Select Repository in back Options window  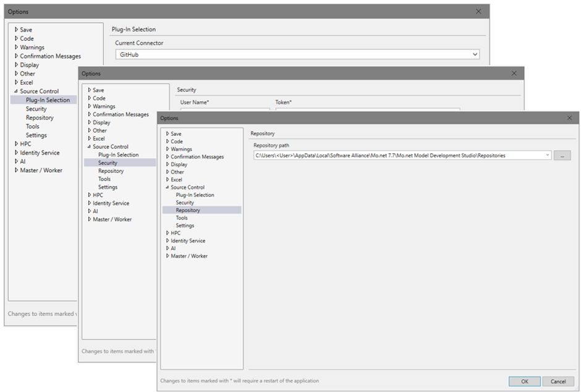pyautogui.click(x=40, y=117)
